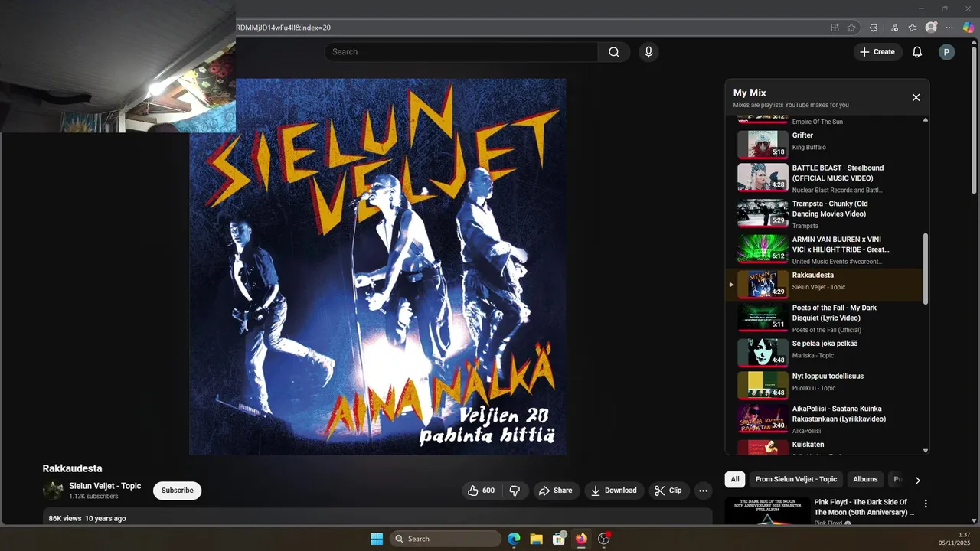Open Microsoft Edge from the taskbar

click(x=514, y=539)
